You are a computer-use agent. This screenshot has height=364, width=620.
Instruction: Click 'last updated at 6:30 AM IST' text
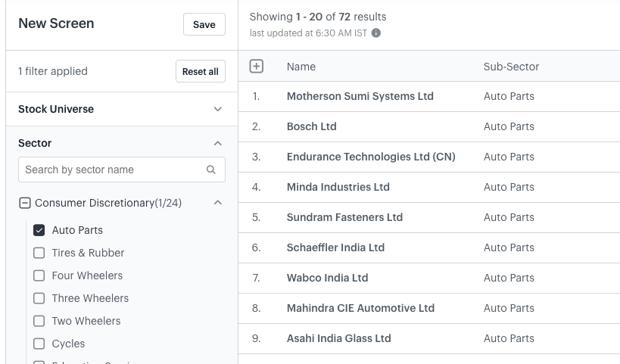tap(308, 33)
